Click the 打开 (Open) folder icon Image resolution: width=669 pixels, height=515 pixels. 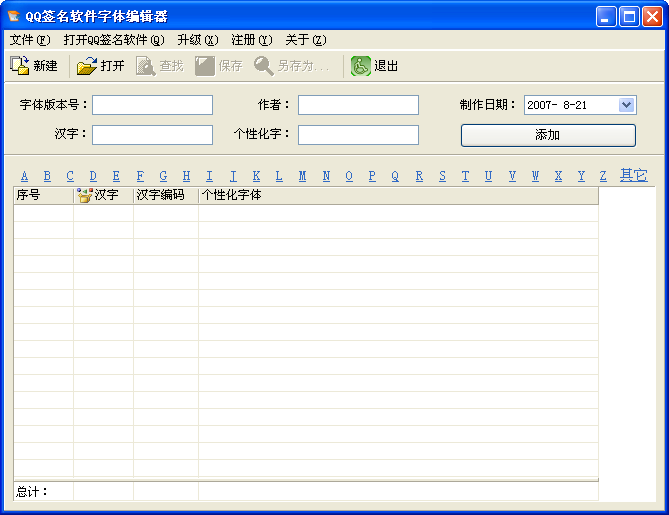tap(87, 66)
